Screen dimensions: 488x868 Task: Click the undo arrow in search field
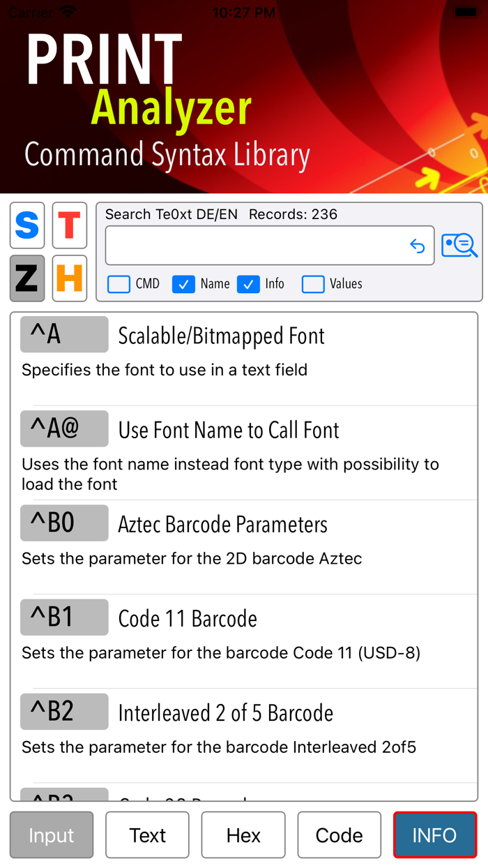point(417,246)
